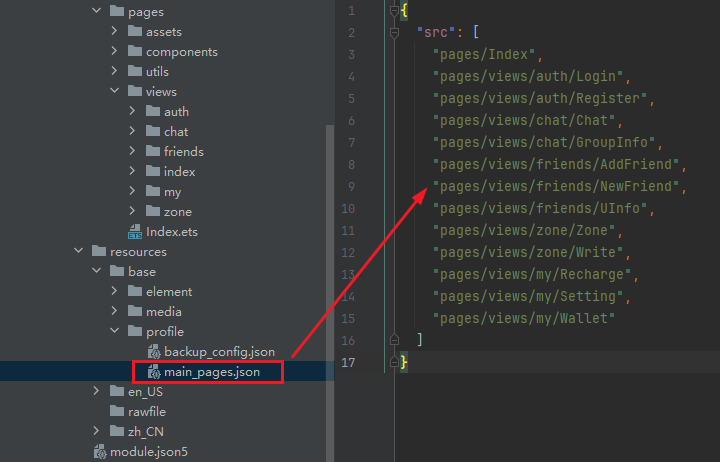Click line number 17 in the gutter
Screen dimensions: 720x462
[349, 362]
